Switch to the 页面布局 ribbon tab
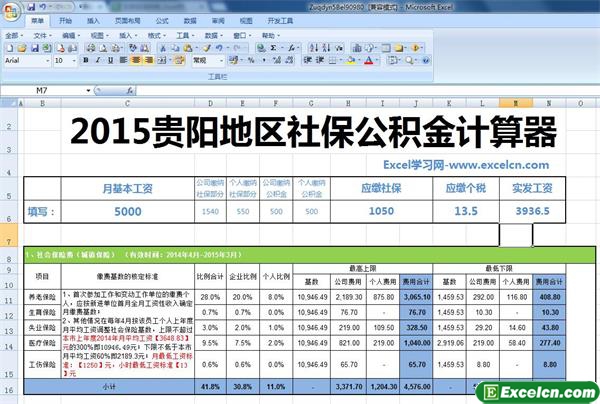The height and width of the screenshot is (404, 600). (x=128, y=21)
